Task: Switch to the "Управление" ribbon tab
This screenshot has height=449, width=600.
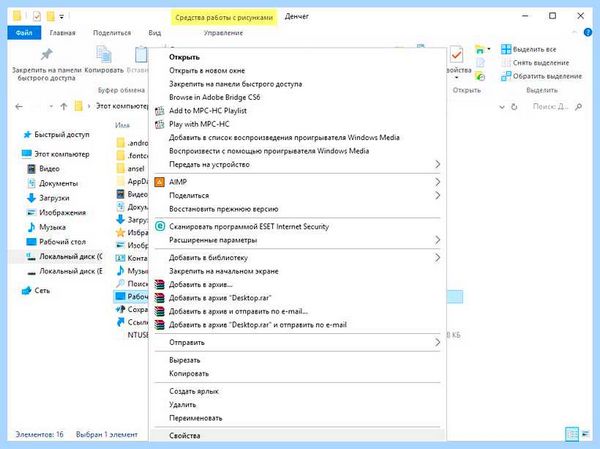Action: tap(223, 33)
